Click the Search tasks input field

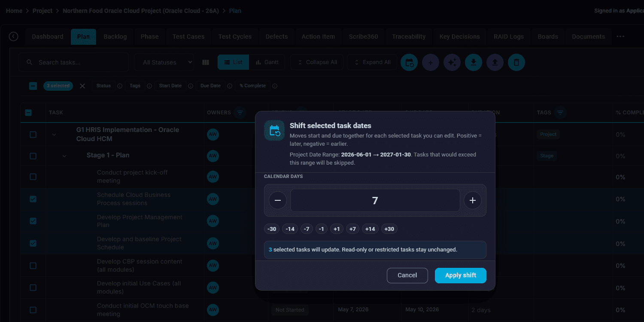point(74,62)
